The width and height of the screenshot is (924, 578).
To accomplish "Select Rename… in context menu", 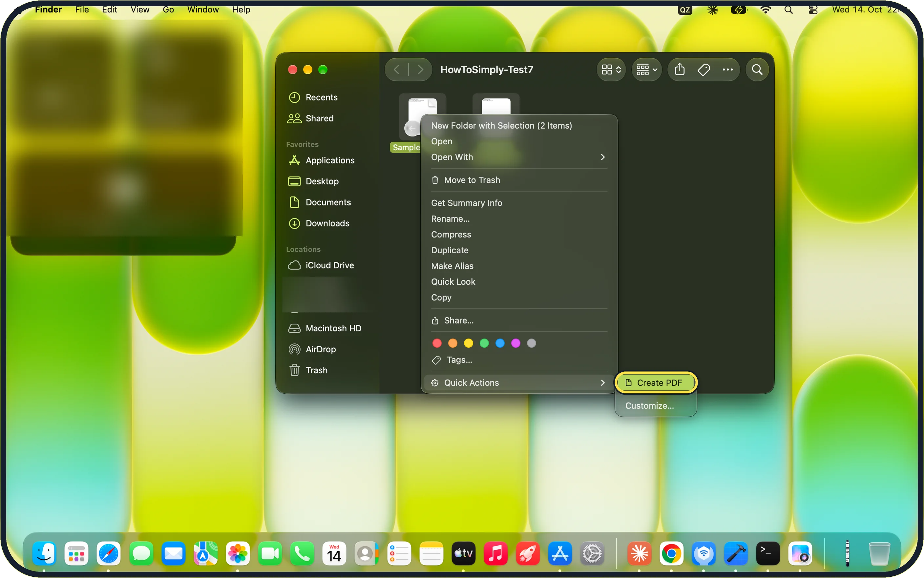I will pyautogui.click(x=519, y=219).
